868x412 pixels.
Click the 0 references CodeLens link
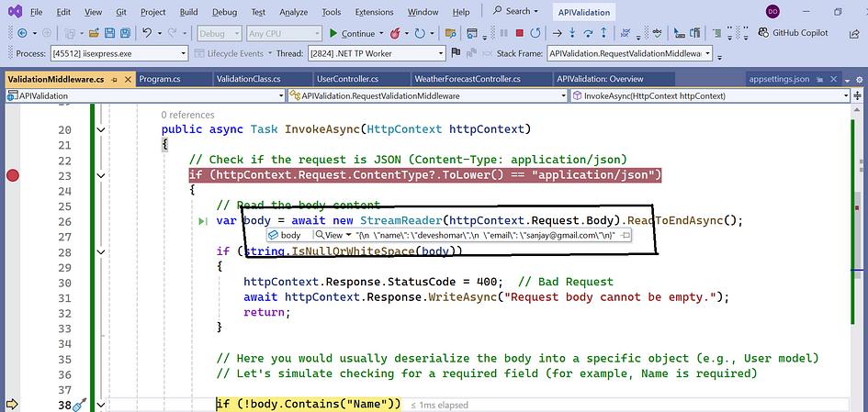tap(187, 115)
